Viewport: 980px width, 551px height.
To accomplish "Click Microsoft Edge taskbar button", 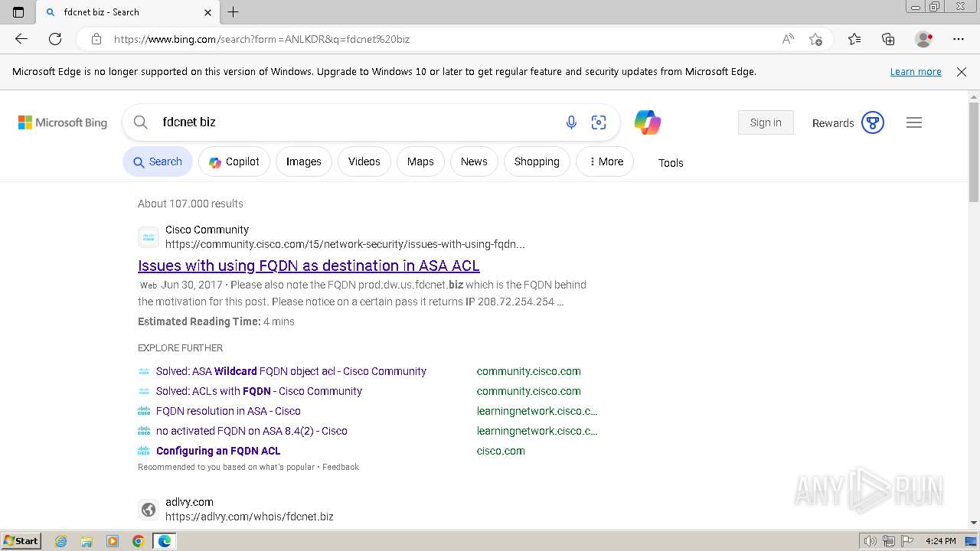I will click(x=165, y=541).
